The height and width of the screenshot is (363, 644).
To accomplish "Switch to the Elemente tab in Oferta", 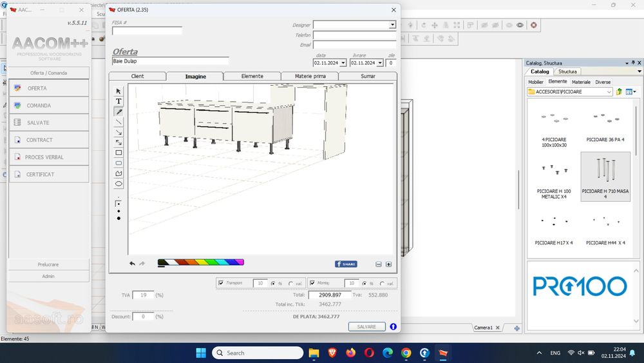I will point(252,76).
